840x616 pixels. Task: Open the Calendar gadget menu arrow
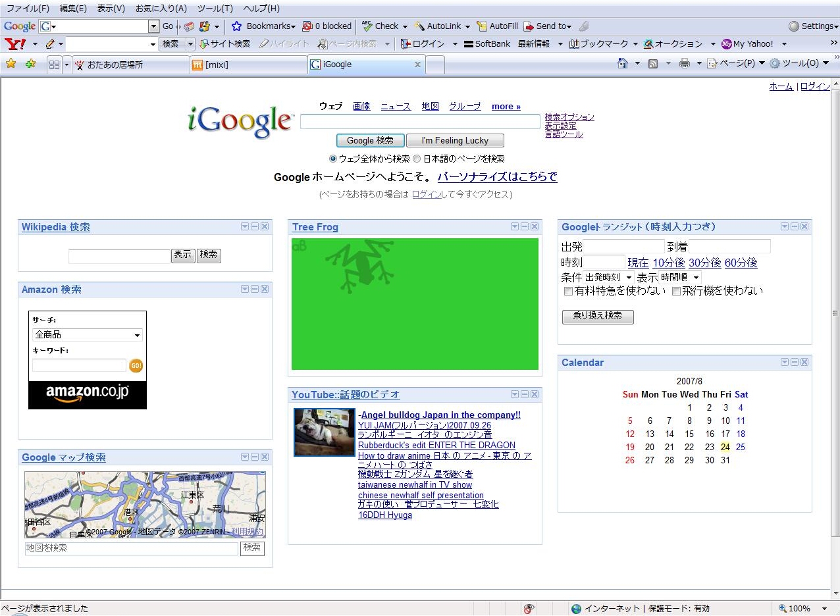785,362
